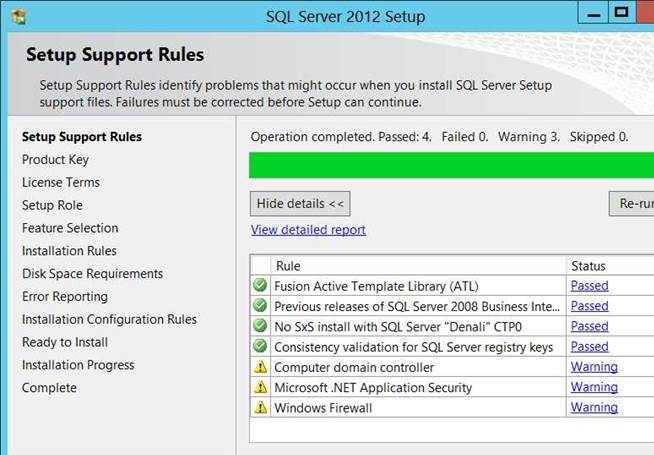654x455 pixels.
Task: Click the SQL Server setup title bar icon
Action: [x=18, y=17]
